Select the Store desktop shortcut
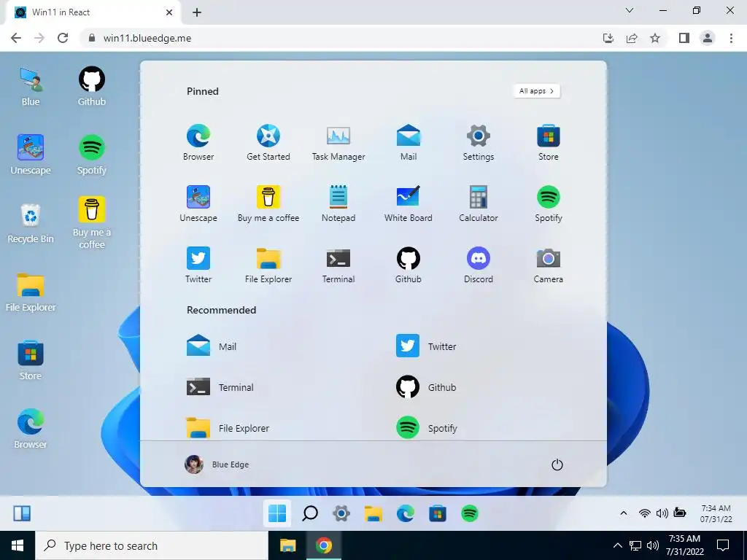 (x=31, y=360)
